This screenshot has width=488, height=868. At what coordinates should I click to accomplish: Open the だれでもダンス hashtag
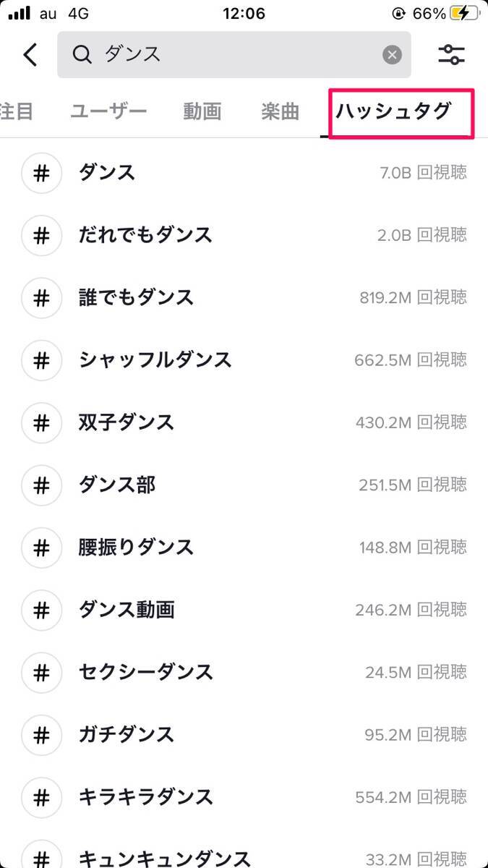click(145, 235)
